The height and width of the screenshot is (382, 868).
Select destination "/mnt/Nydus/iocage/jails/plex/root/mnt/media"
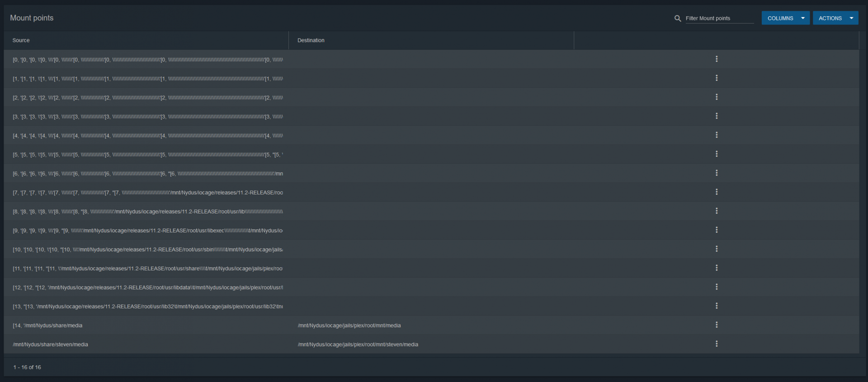[349, 325]
